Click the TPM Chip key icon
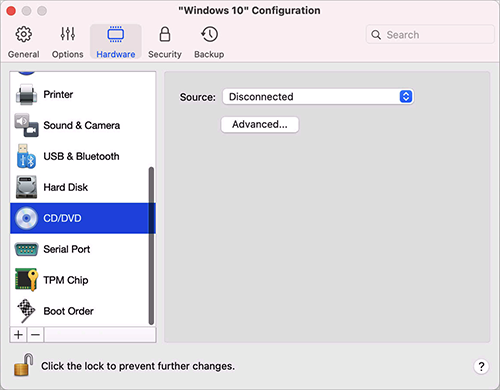500x390 pixels. pyautogui.click(x=26, y=280)
